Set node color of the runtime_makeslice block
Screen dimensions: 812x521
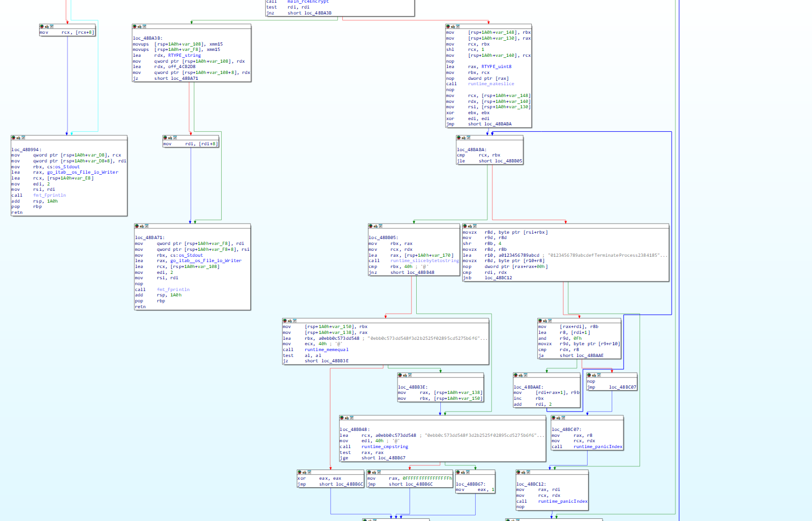point(448,26)
